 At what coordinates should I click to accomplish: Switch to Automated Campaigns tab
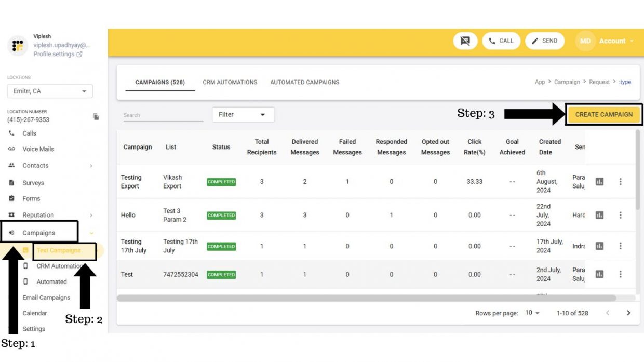(x=304, y=82)
